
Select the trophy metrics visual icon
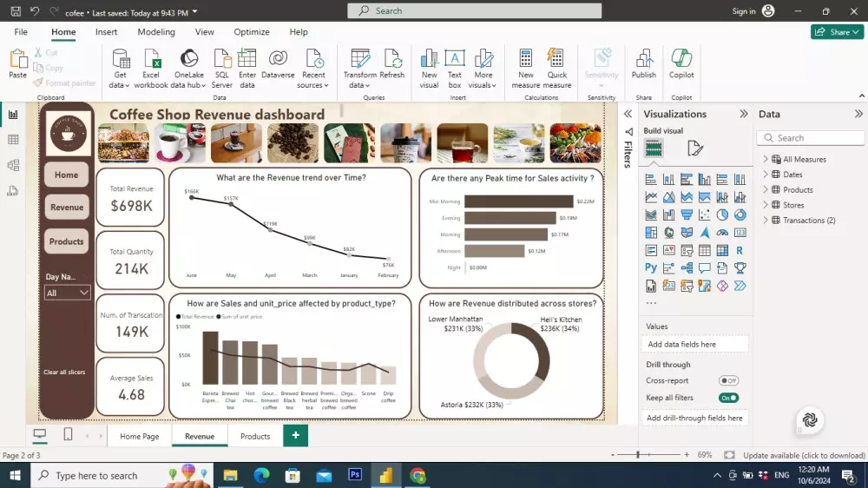740,268
